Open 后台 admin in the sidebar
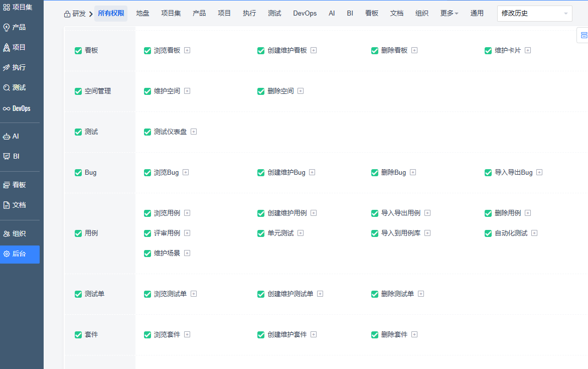Screen dimensions: 588x369 point(20,254)
